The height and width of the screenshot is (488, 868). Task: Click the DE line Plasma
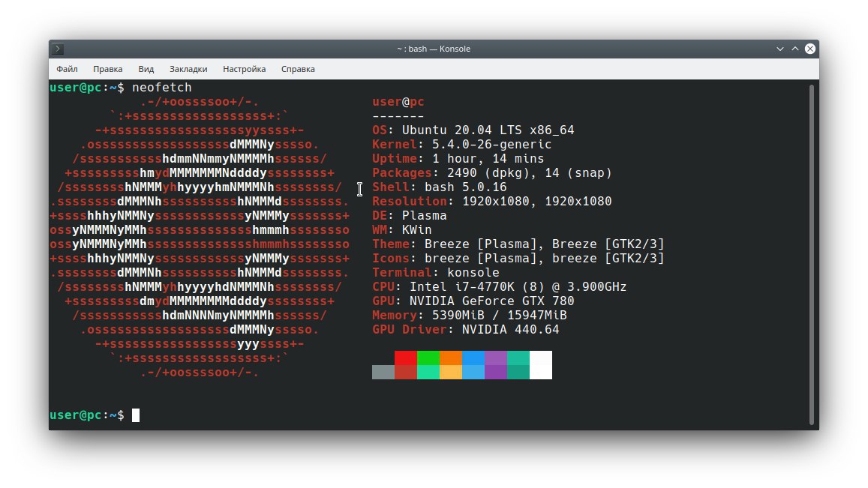(x=409, y=216)
